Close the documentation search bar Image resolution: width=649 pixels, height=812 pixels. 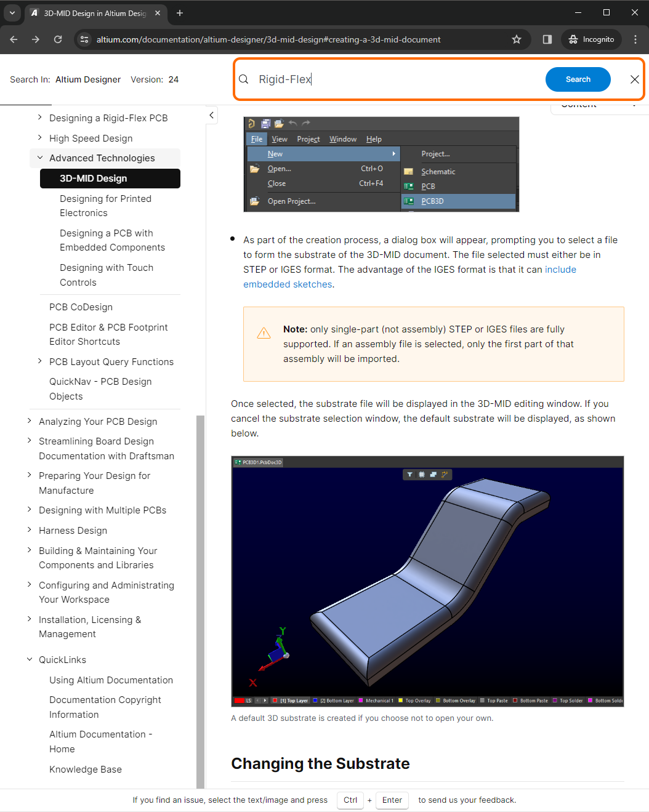click(635, 79)
